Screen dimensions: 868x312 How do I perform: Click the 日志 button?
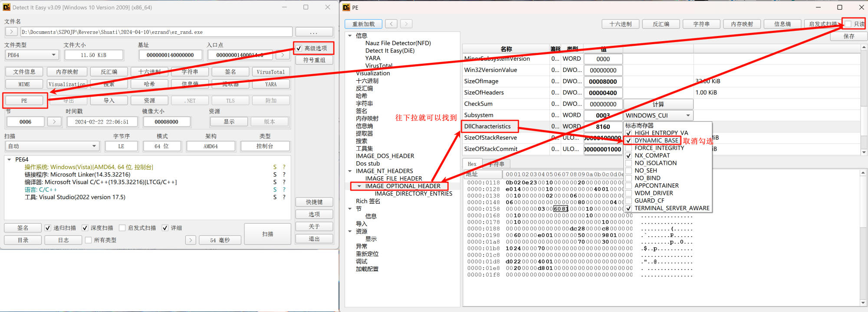[x=63, y=240]
